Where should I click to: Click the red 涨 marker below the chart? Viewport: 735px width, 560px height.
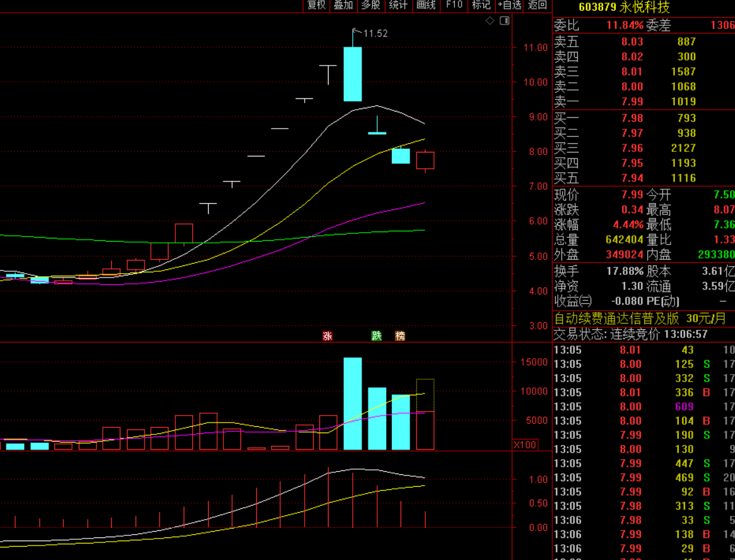click(327, 335)
